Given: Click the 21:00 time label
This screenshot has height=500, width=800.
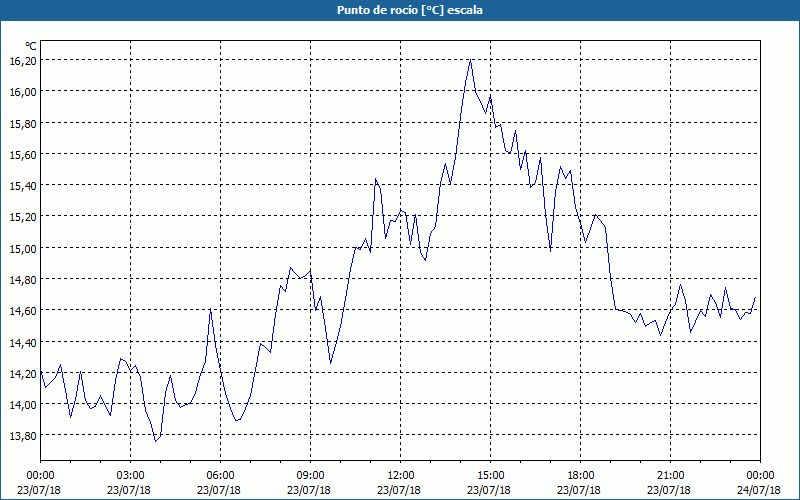Looking at the screenshot, I should pyautogui.click(x=670, y=476).
